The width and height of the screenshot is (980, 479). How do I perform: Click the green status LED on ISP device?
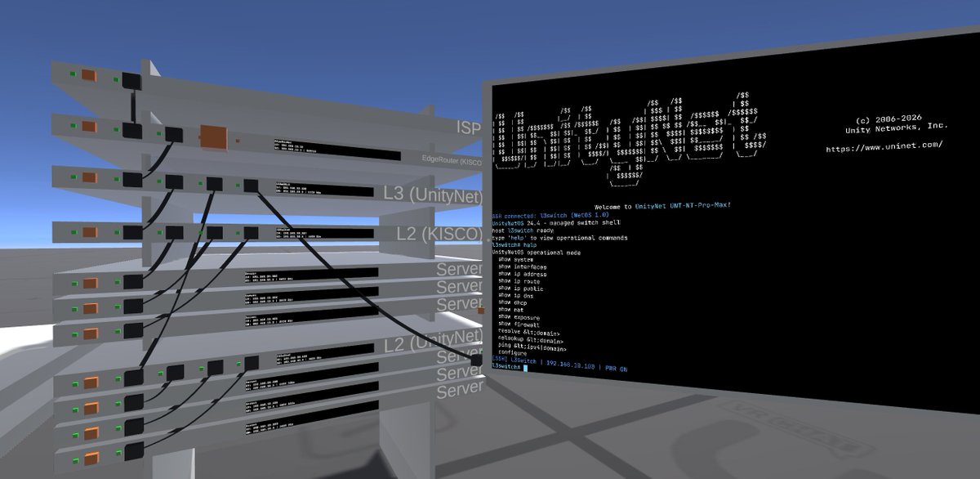(73, 75)
